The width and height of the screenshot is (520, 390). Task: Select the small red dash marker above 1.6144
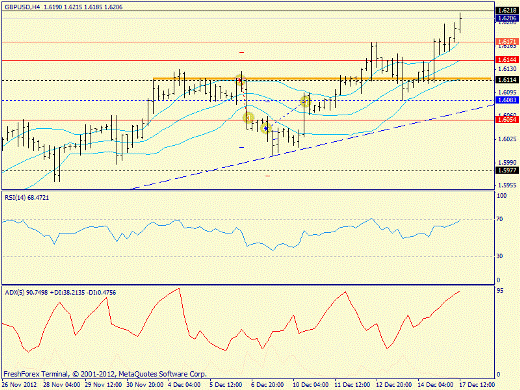pos(242,52)
